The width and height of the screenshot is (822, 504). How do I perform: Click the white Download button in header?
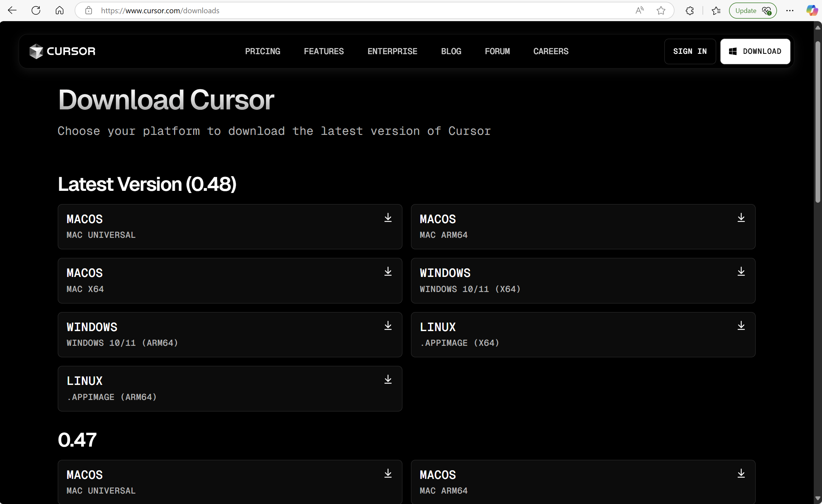755,51
